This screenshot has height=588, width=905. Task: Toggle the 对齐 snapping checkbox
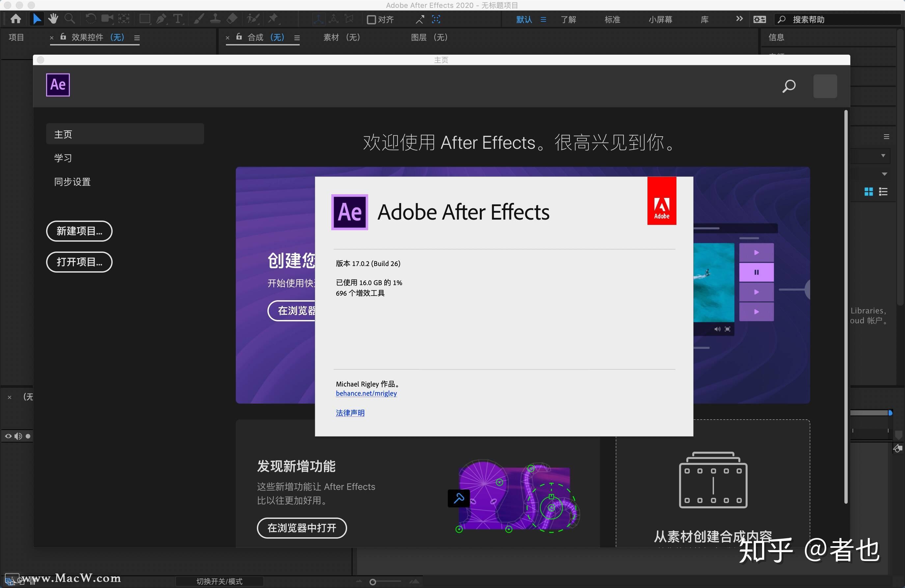(x=371, y=19)
